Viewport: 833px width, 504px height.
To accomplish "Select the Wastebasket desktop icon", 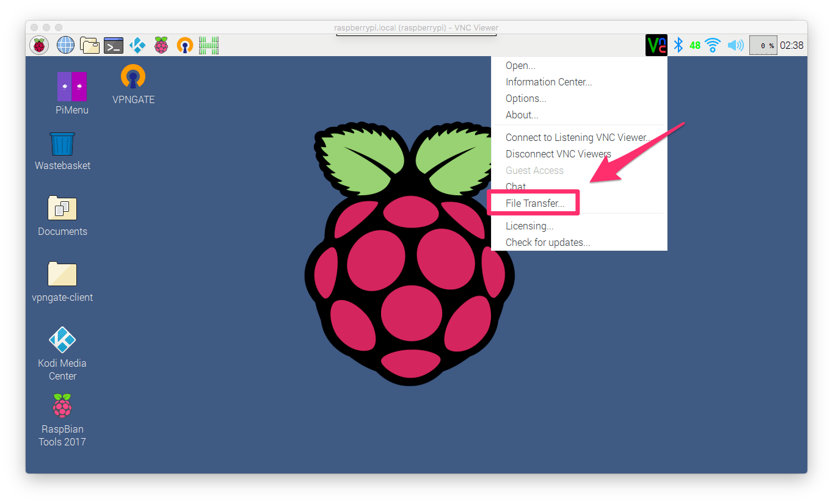I will [62, 151].
